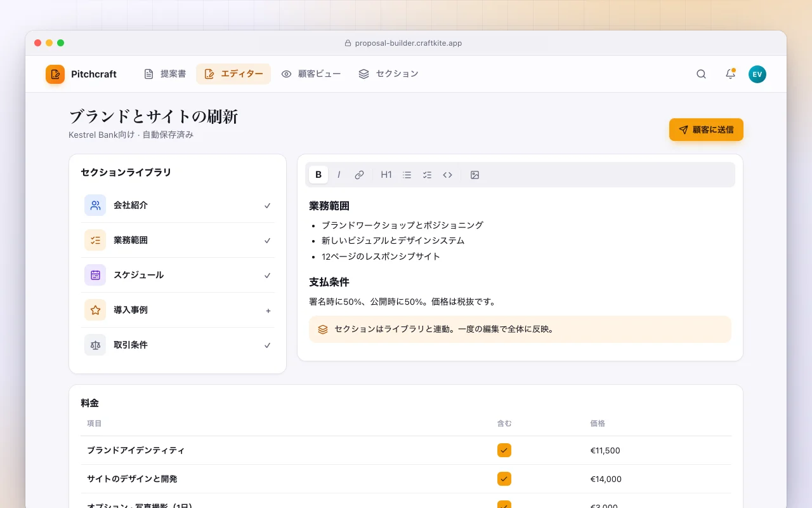Screen dimensions: 812x508
Task: Click the 取引条件 scales icon
Action: pyautogui.click(x=95, y=345)
